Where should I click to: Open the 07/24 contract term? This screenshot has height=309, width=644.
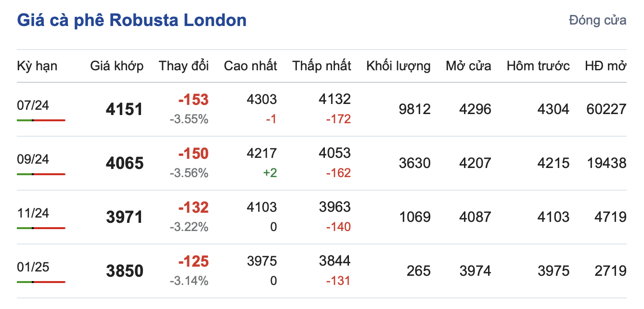point(33,105)
